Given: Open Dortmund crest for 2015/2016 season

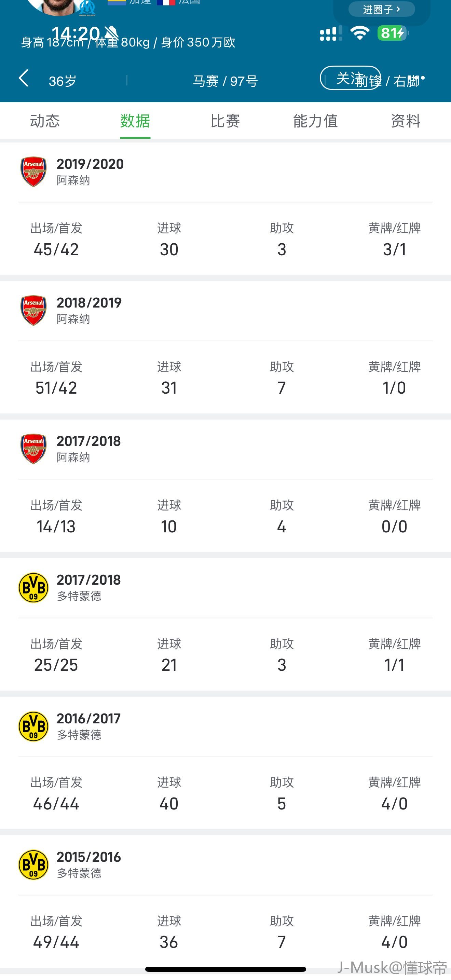Looking at the screenshot, I should point(33,865).
